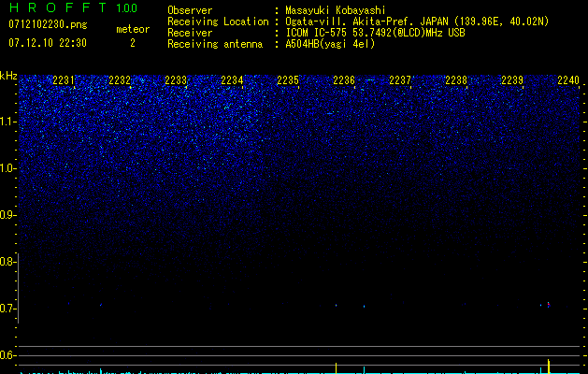Screen dimensions: 588x374
Task: Click the Observer field label
Action: pyautogui.click(x=190, y=10)
